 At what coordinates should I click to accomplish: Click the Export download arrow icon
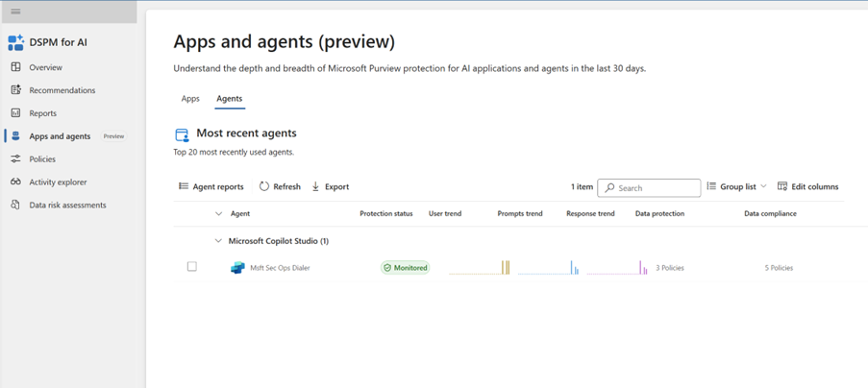point(315,187)
